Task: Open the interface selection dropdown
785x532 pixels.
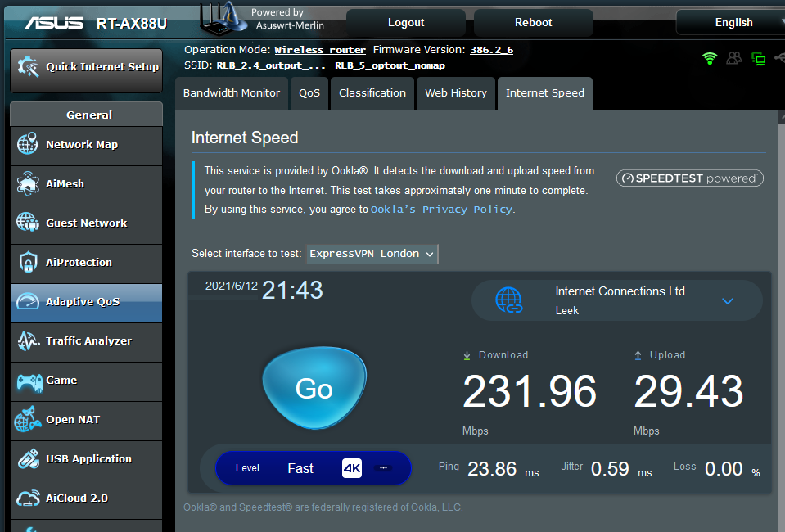Action: 372,254
